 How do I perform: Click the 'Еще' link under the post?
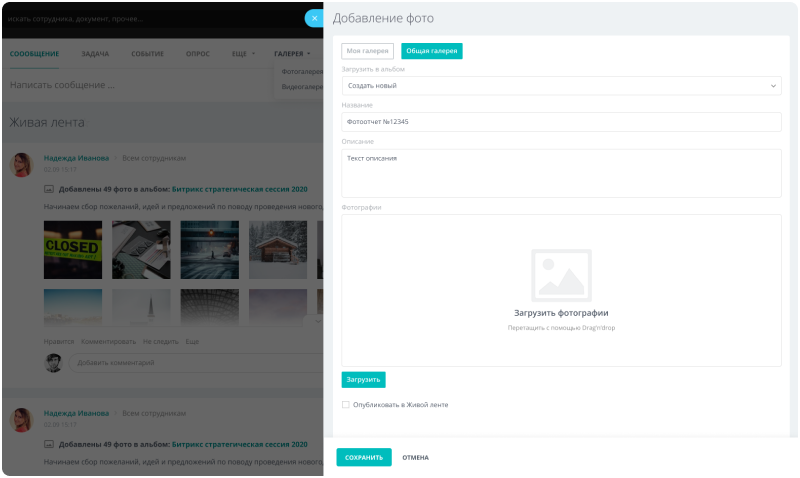[192, 342]
